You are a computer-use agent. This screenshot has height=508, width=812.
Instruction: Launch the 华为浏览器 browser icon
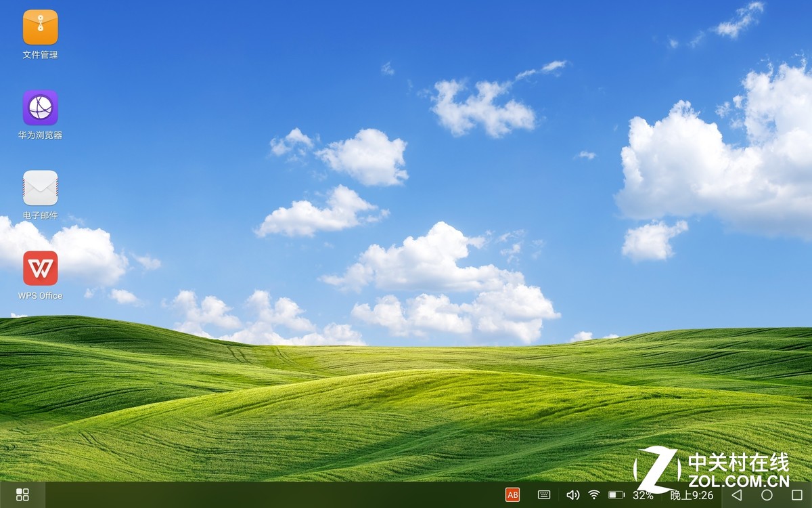[41, 108]
